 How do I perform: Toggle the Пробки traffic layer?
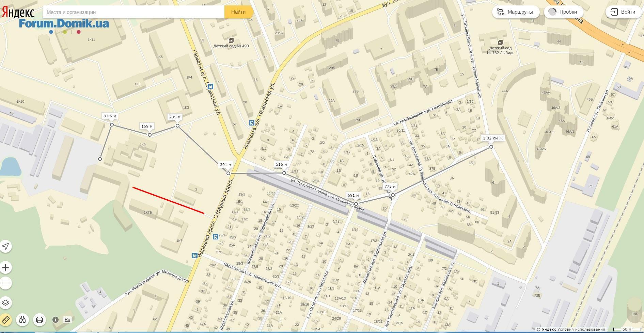pyautogui.click(x=563, y=12)
